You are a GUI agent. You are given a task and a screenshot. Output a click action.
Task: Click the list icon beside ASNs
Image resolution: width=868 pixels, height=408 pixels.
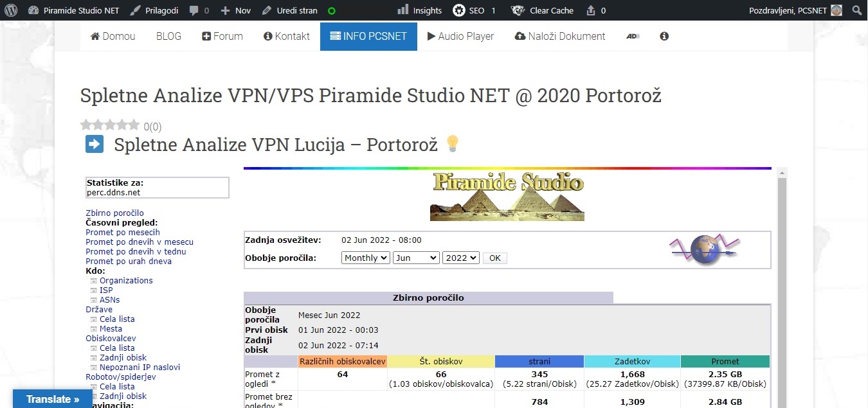tap(94, 300)
